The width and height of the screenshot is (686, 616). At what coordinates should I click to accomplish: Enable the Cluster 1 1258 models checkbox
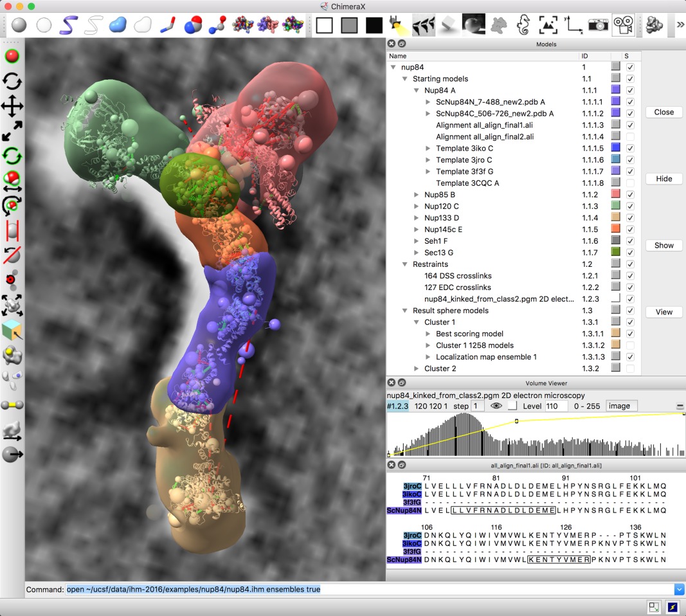[630, 345]
